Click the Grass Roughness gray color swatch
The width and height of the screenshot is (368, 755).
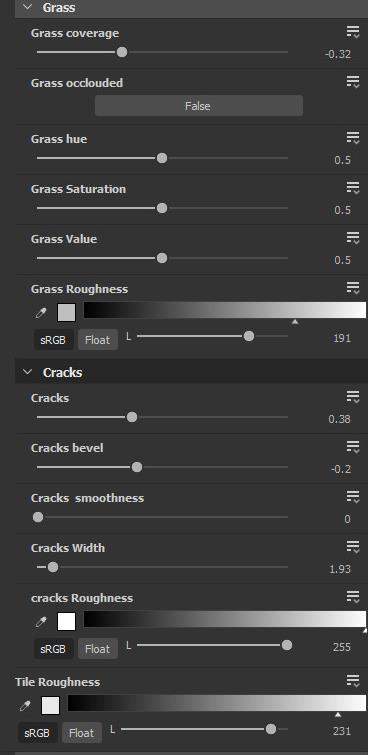tap(66, 313)
